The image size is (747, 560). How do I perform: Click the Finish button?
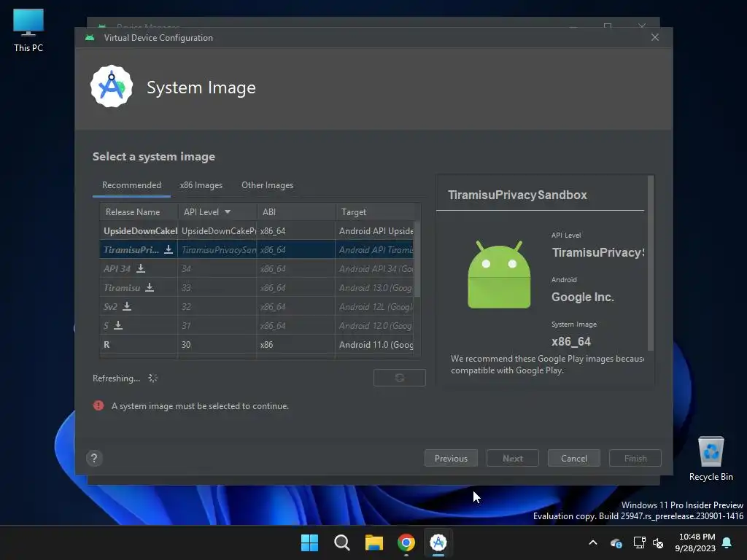635,458
